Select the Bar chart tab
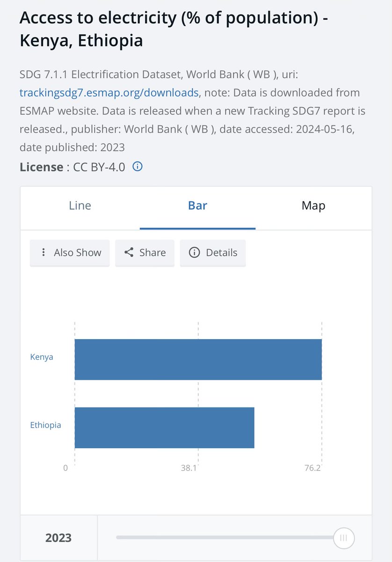 point(197,206)
